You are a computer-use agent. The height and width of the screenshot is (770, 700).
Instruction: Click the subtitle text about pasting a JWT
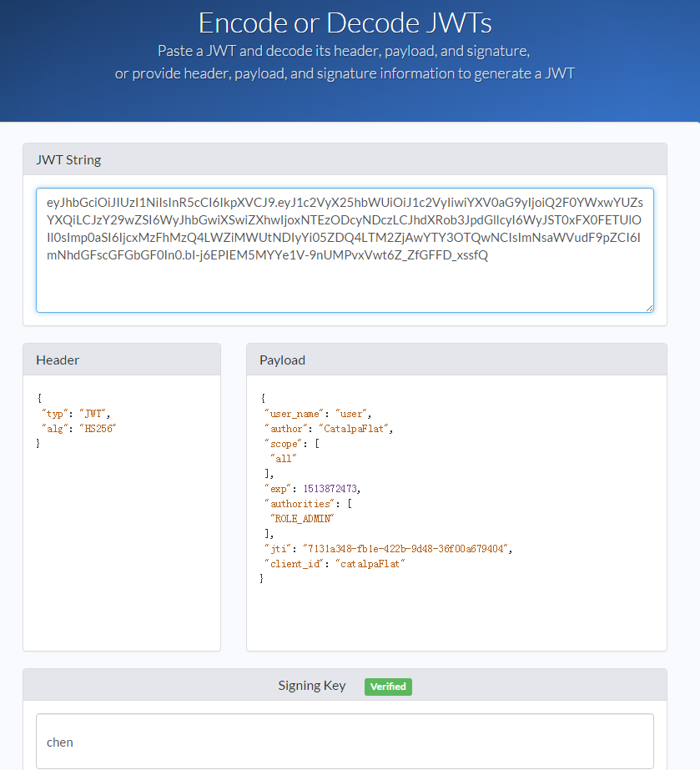350,51
